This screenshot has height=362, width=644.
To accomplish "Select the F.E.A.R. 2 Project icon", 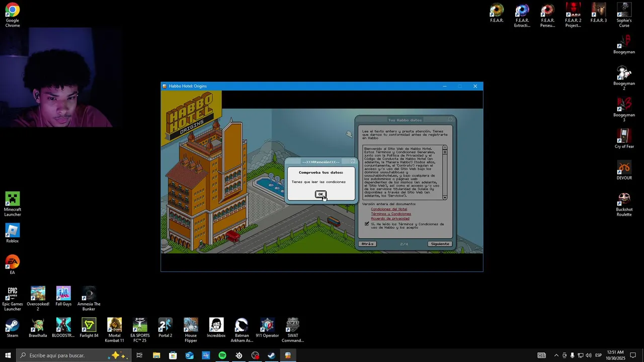I will point(573,15).
